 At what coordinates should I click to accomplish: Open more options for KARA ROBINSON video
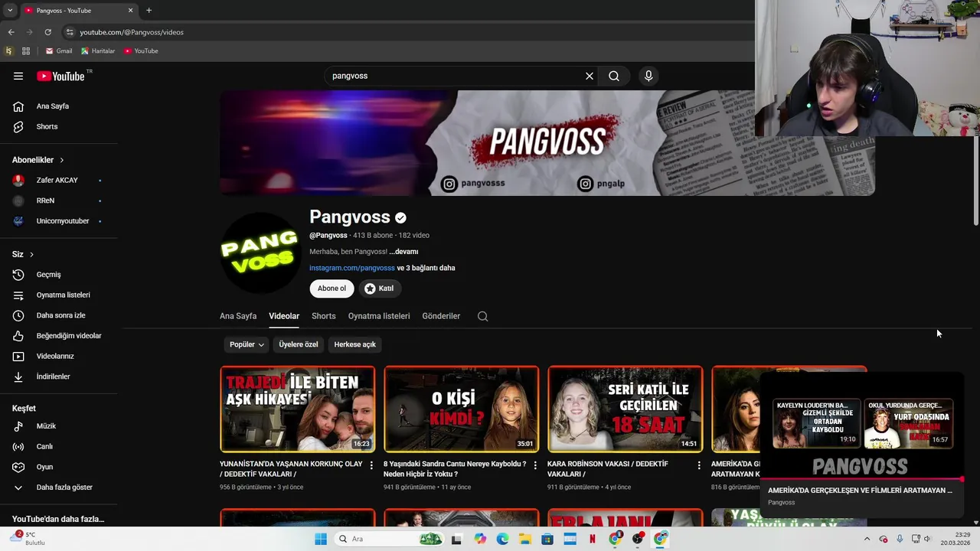point(699,465)
